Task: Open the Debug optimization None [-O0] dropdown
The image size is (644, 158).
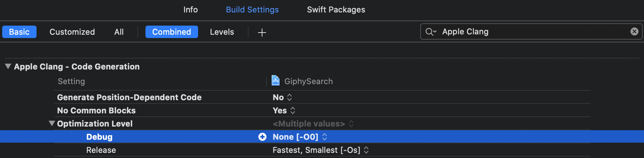Action: [324, 137]
